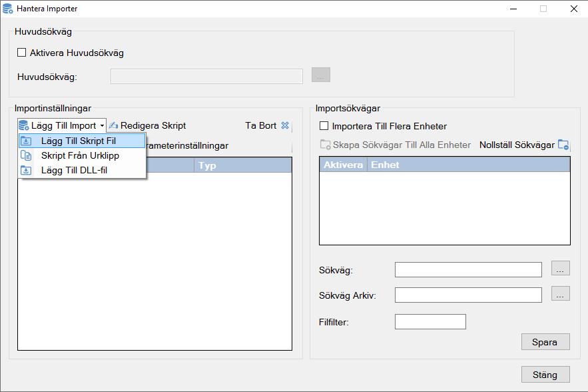Minimize the Hantera Importer window
588x392 pixels.
[513, 9]
